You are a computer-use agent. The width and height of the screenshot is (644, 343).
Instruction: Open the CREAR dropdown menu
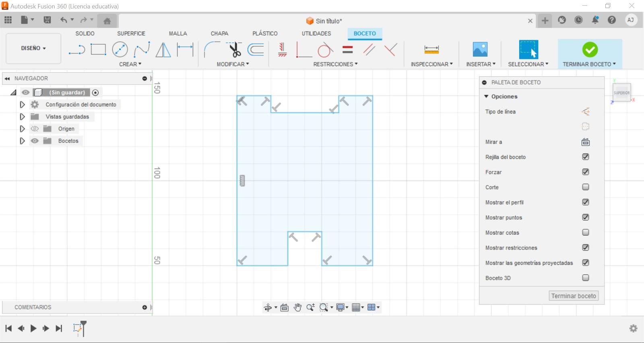130,64
